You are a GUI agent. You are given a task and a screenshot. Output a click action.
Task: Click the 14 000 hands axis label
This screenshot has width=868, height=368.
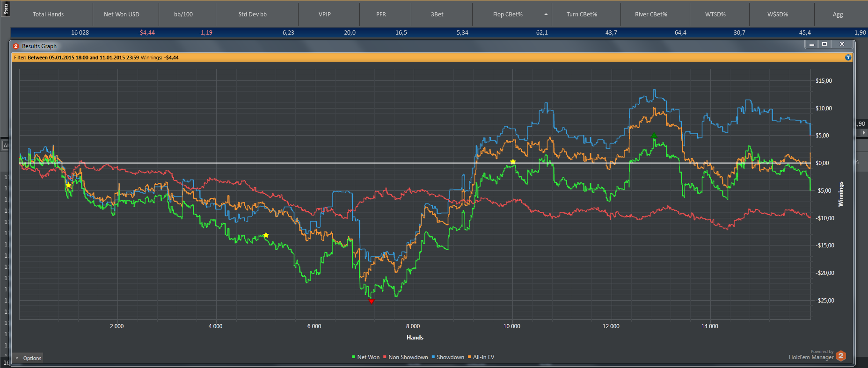tap(709, 326)
